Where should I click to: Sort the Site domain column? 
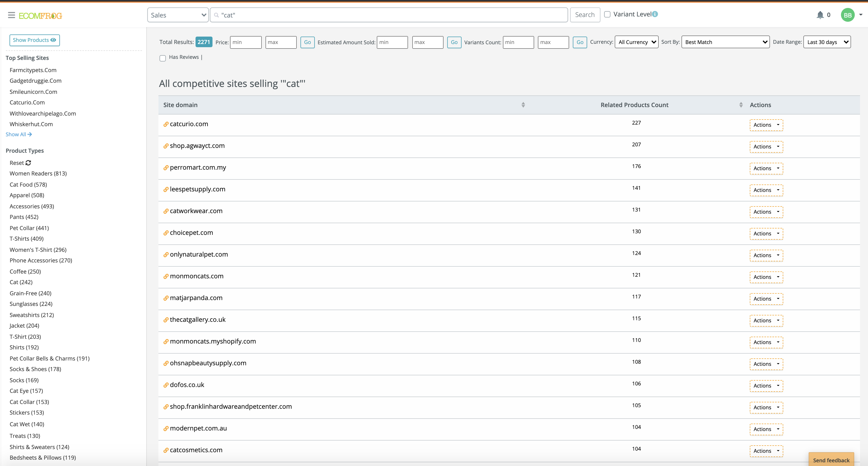(x=523, y=104)
